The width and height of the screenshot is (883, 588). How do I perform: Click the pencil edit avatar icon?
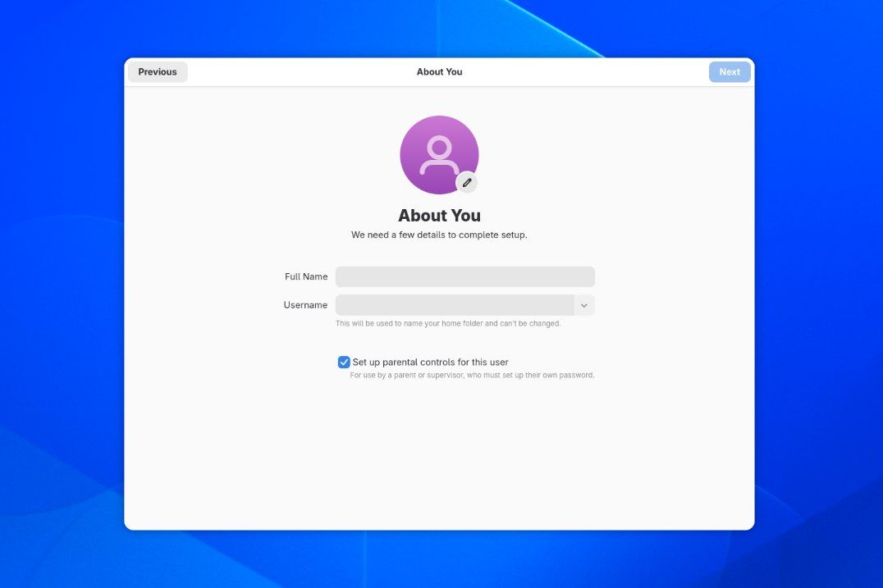(467, 183)
